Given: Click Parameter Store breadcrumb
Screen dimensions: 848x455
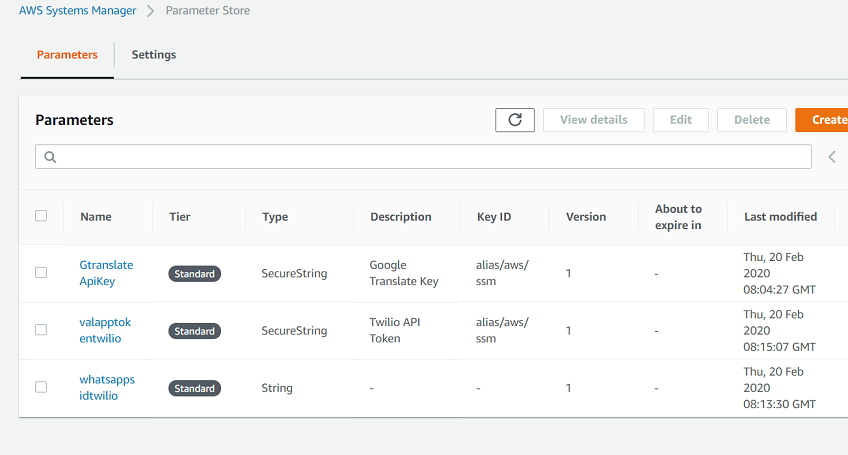Looking at the screenshot, I should [x=208, y=10].
